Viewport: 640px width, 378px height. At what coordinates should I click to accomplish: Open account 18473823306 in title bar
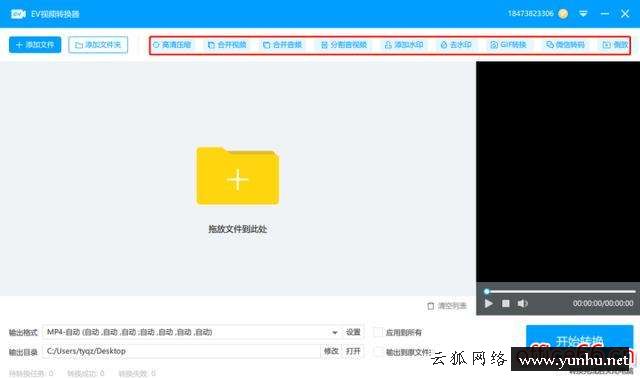tap(530, 13)
